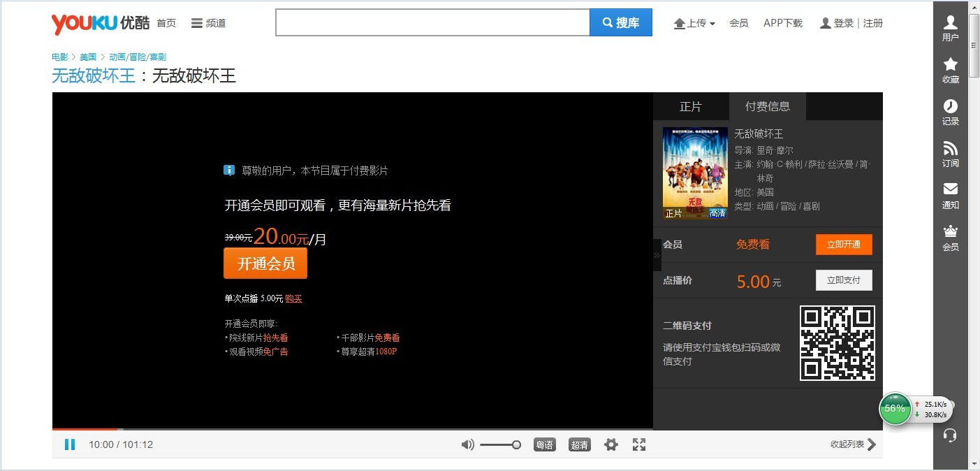Click the info icon beside 尊敬的用户
Viewport: 980px width, 471px height.
[x=229, y=171]
